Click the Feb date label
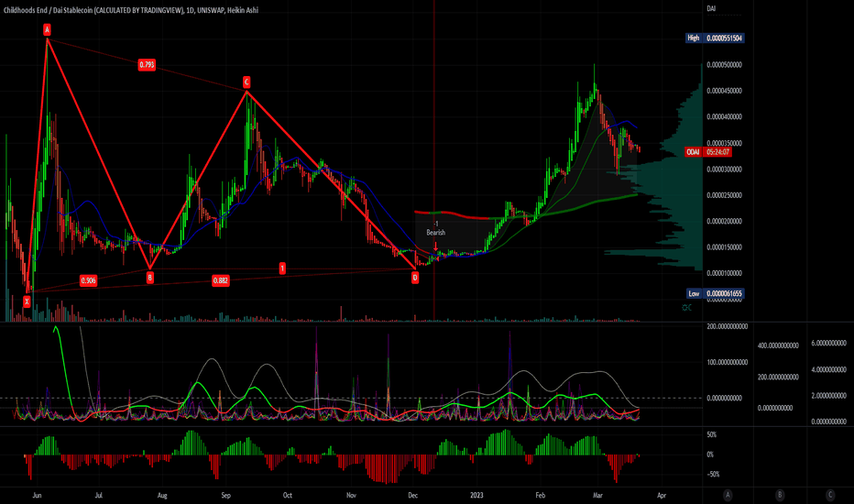 (x=540, y=495)
